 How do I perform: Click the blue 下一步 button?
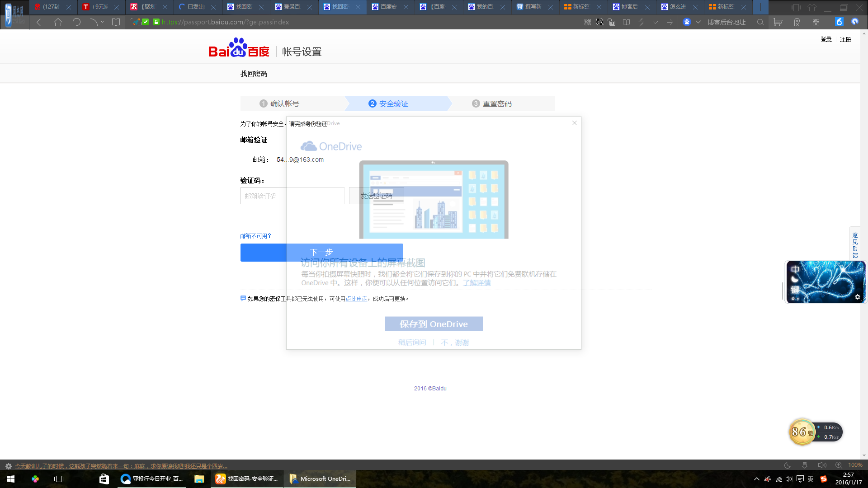coord(321,252)
